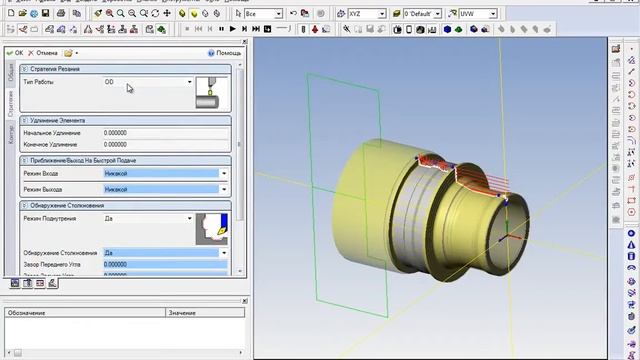The width and height of the screenshot is (640, 360).
Task: Step forward in the simulation
Action: pyautogui.click(x=244, y=29)
